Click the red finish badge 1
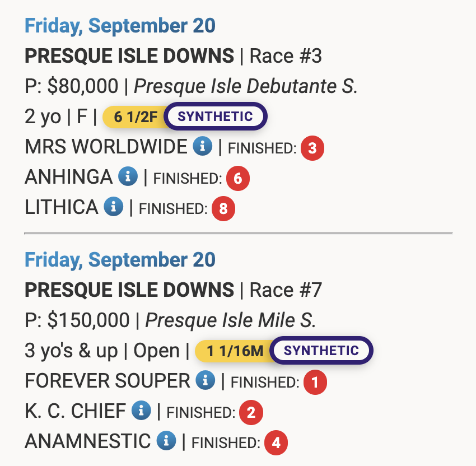The width and height of the screenshot is (476, 466). pos(315,383)
